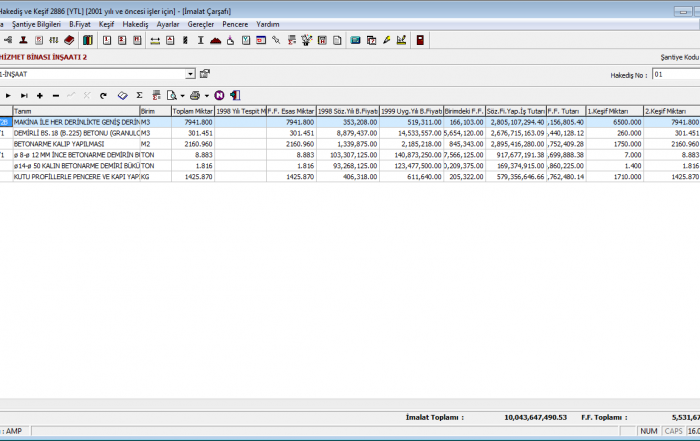The height and width of the screenshot is (441, 700).
Task: Click the red book icon in top toolbar
Action: [x=69, y=40]
